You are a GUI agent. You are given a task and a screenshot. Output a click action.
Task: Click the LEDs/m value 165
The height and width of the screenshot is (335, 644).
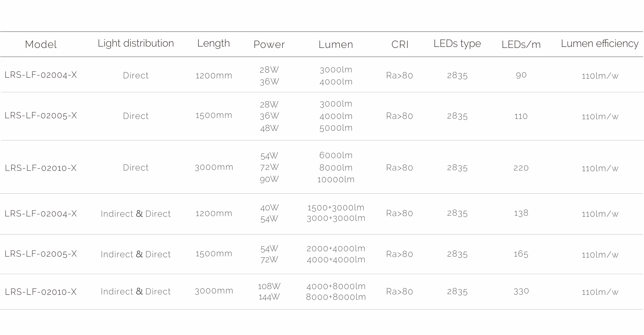coord(521,254)
